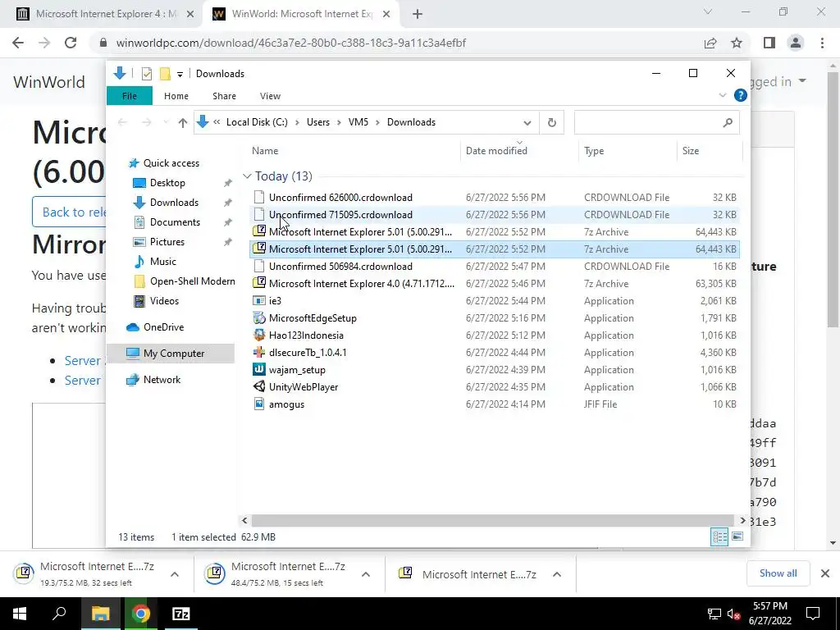This screenshot has width=840, height=630.
Task: Collapse the Today (13) group
Action: tap(247, 176)
